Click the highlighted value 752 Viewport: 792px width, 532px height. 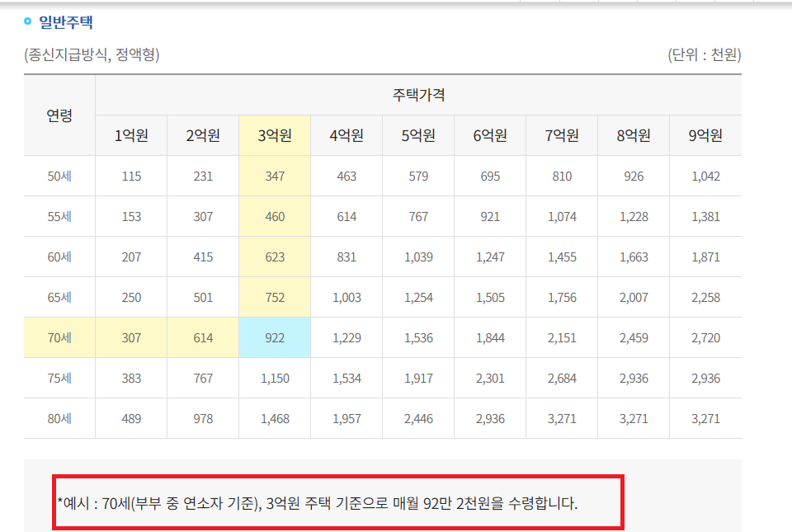tap(275, 297)
